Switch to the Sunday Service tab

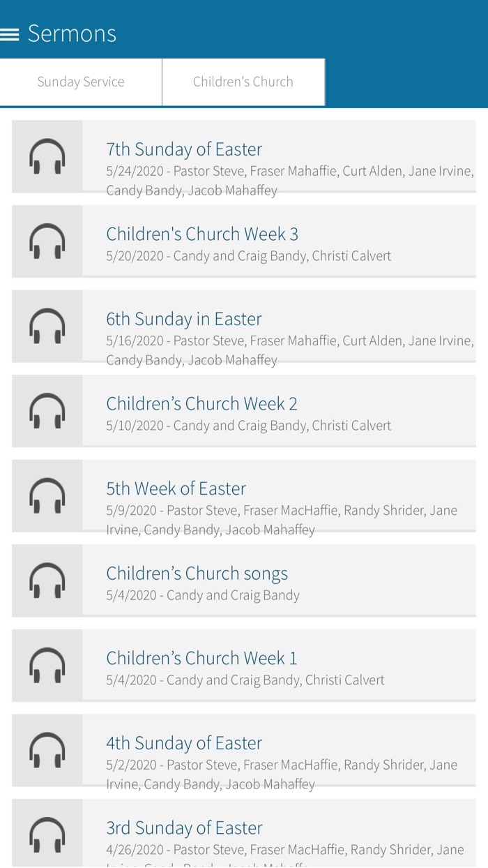coord(81,82)
